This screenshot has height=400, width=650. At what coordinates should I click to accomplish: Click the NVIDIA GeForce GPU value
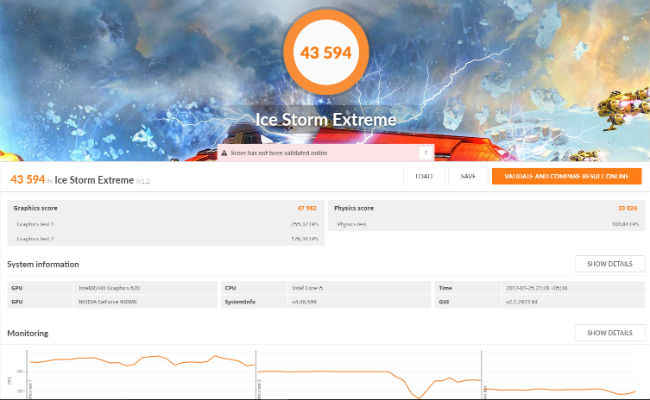point(108,302)
